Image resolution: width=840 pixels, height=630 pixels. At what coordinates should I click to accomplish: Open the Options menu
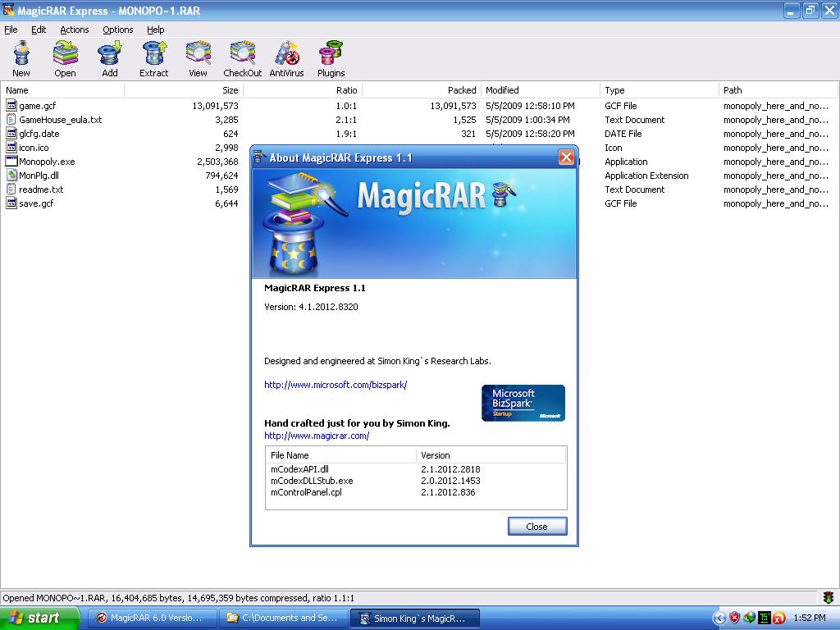(x=118, y=30)
